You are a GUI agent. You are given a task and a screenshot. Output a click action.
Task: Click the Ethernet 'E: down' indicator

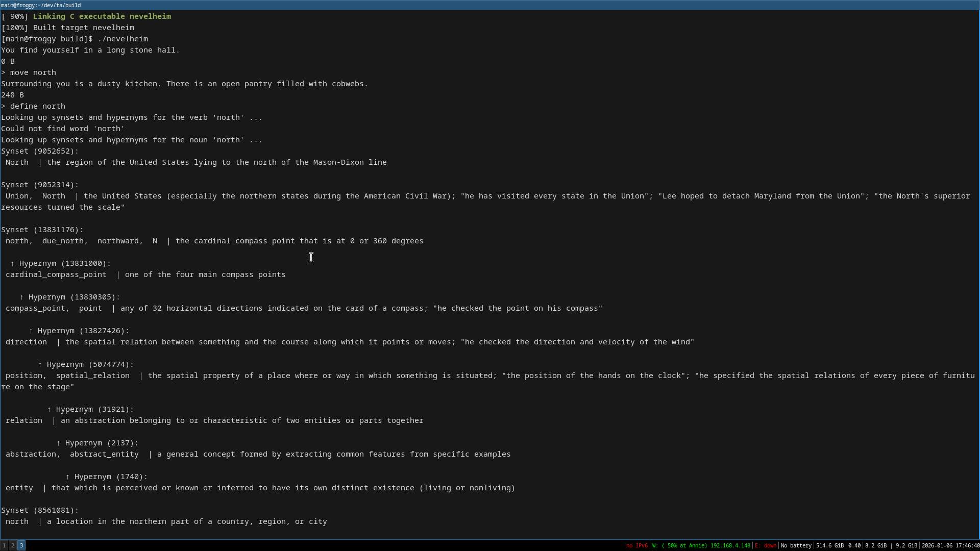(x=765, y=545)
